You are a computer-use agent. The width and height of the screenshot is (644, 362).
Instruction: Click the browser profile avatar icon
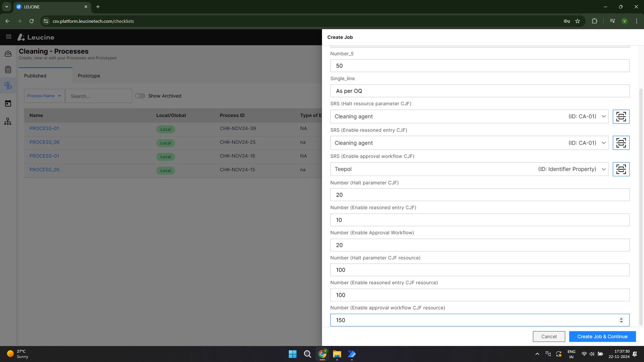[x=624, y=21]
